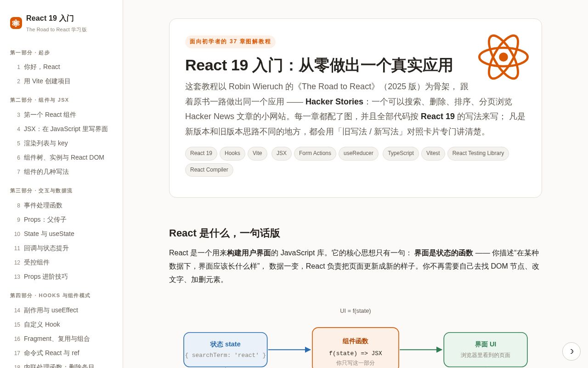588x368 pixels.
Task: Toggle dark mode with the moon button
Action: click(571, 351)
